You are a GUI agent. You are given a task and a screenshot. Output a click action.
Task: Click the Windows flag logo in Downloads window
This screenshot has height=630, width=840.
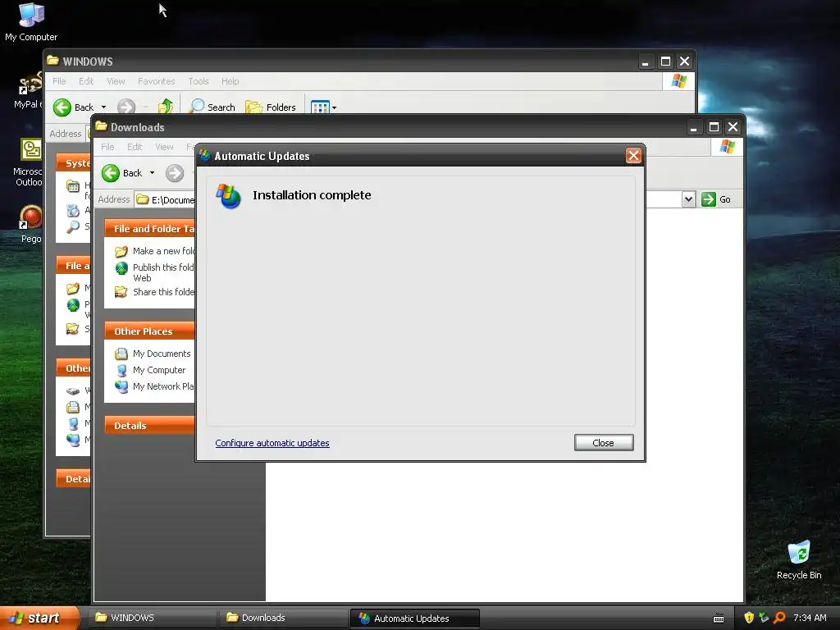click(727, 146)
